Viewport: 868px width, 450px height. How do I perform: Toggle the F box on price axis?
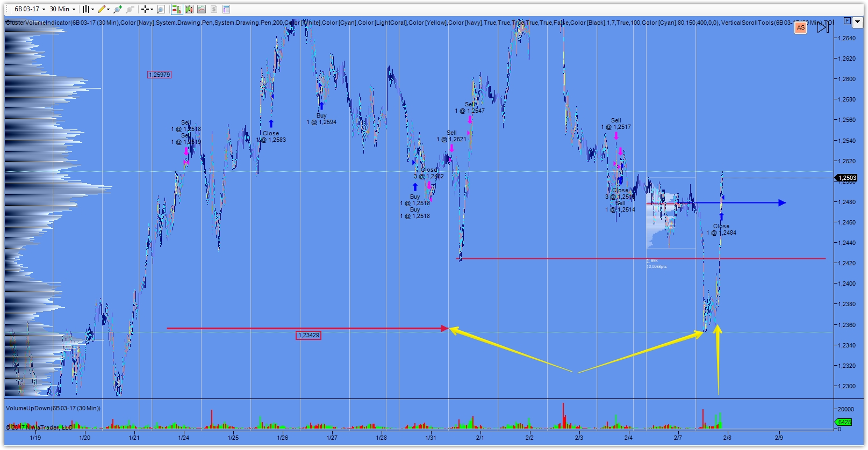pos(848,20)
